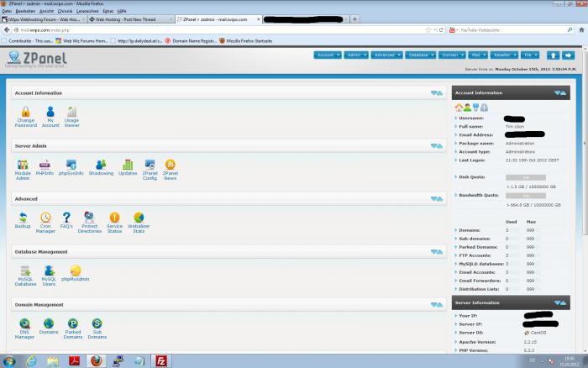Expand the File dropdown in top navigation

coord(530,55)
